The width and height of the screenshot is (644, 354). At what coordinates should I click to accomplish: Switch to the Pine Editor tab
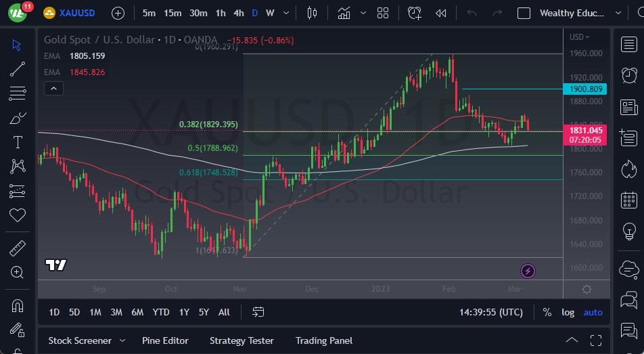point(165,340)
